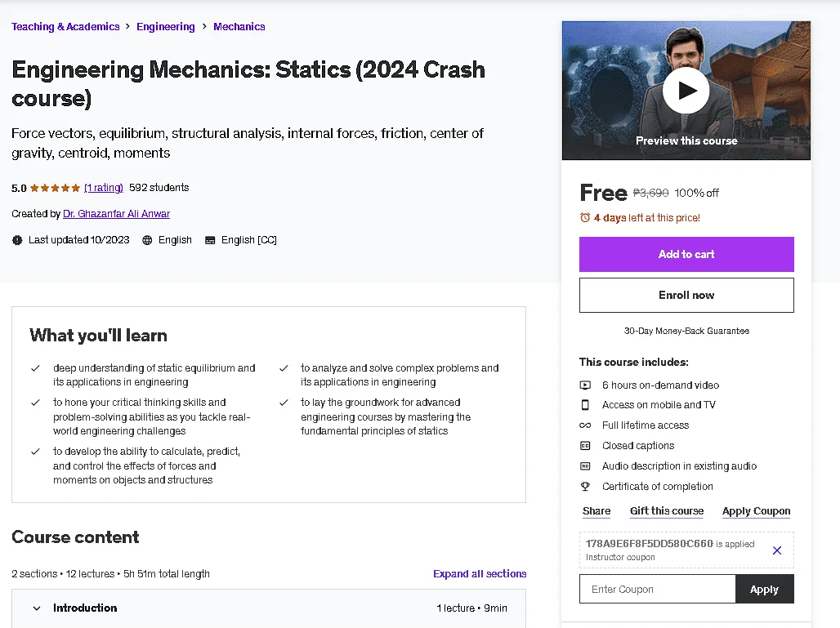Screen dimensions: 840x628
Task: Click the 'Course content' heading
Action: click(x=75, y=537)
